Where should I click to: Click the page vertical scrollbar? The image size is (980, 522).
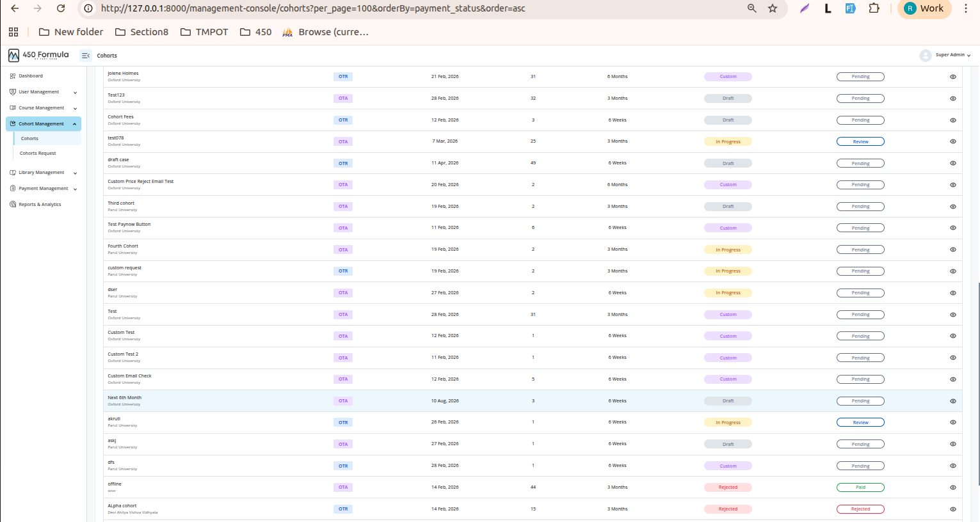[x=977, y=384]
